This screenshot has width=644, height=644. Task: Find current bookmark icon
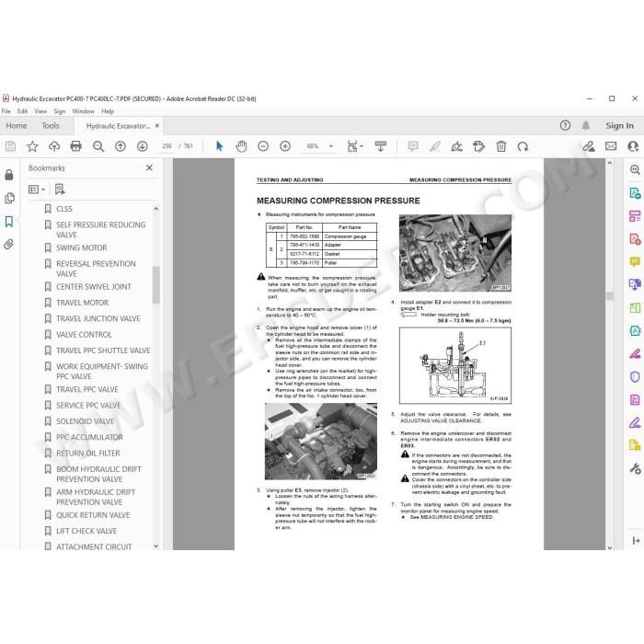pos(60,190)
